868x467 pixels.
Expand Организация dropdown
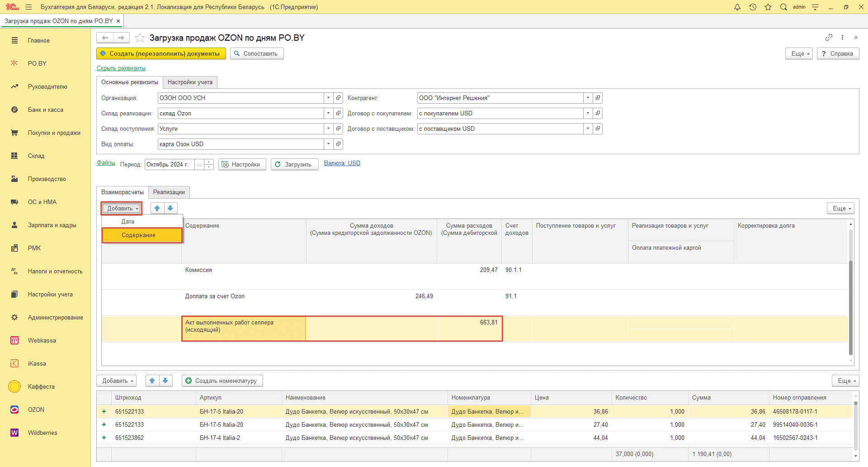pos(329,98)
